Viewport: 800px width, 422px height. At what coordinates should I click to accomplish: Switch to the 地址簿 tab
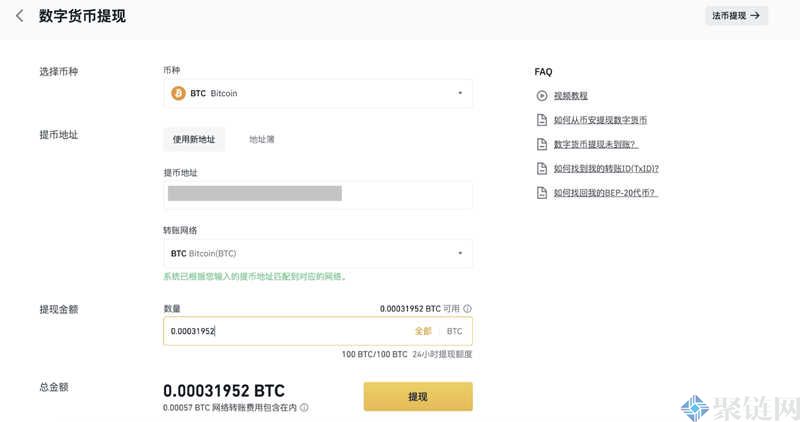(262, 139)
